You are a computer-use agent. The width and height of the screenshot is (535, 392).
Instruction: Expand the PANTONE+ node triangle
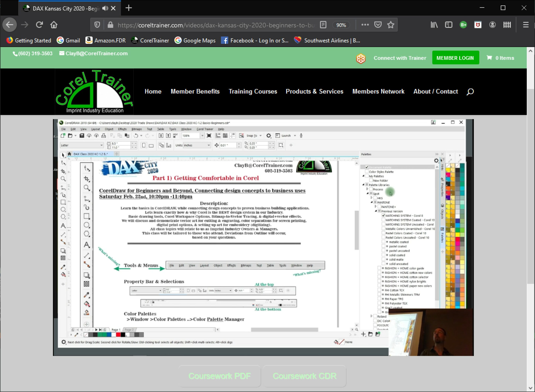coord(375,206)
